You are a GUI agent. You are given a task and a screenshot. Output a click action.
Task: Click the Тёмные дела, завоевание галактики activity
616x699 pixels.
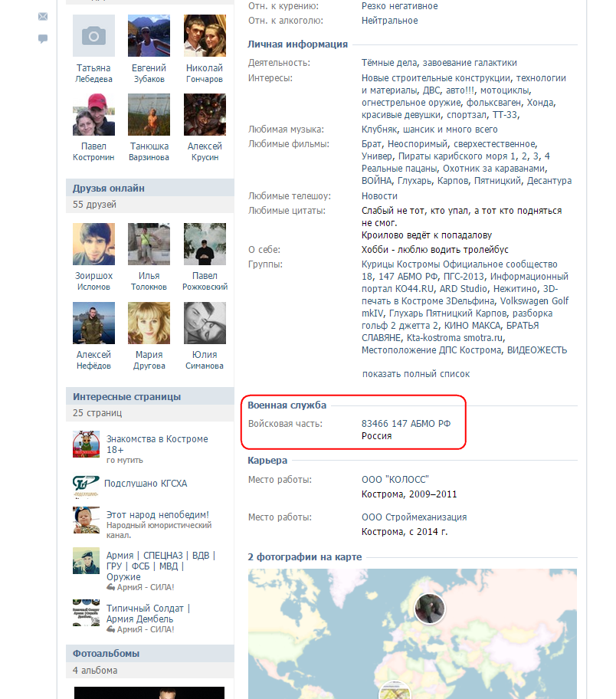point(439,63)
